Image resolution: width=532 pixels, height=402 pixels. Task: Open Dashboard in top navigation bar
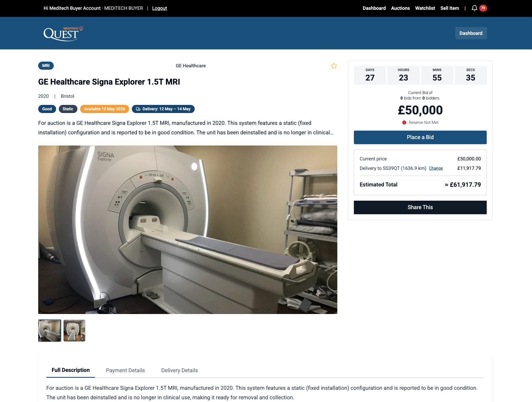374,8
